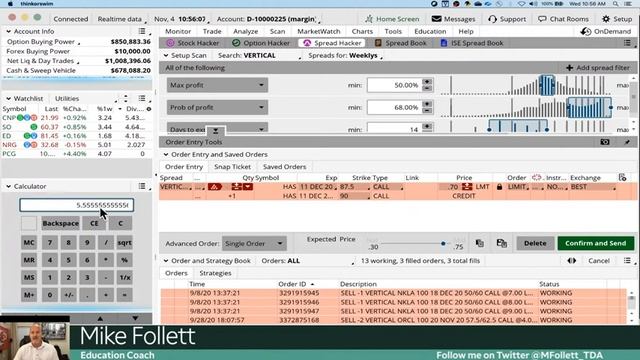Screen dimensions: 640x360
Task: Click the order row warning icon
Action: (x=215, y=187)
